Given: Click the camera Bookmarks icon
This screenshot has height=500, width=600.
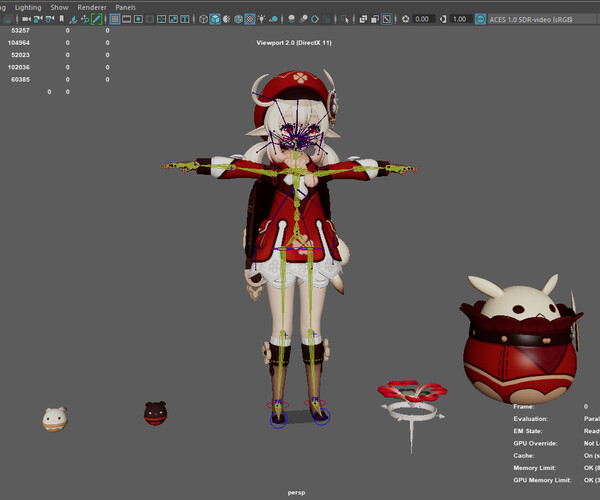Looking at the screenshot, I should (61, 19).
